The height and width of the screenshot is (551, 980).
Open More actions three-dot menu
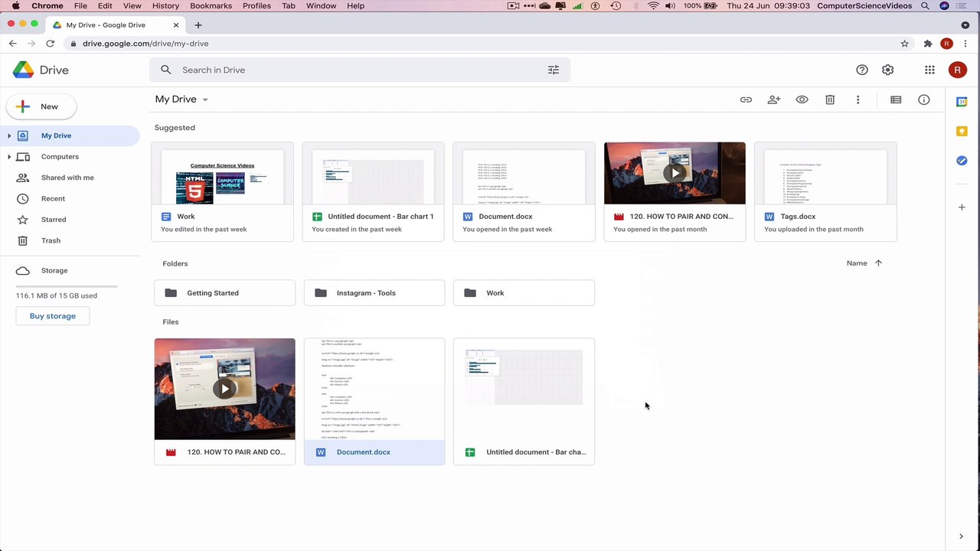coord(857,99)
